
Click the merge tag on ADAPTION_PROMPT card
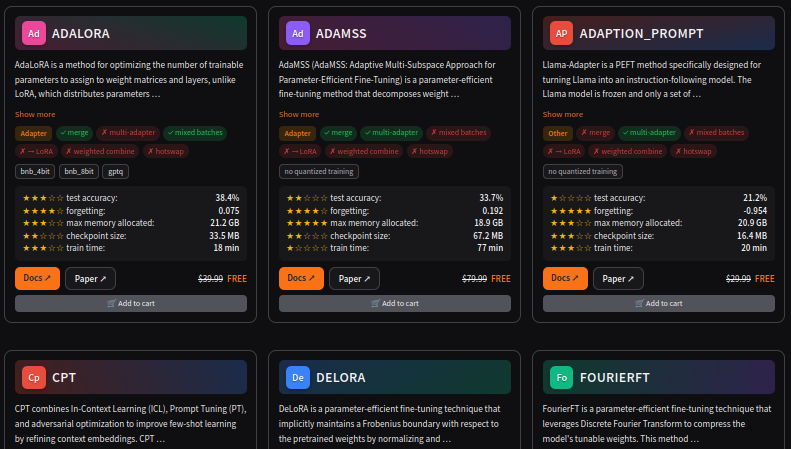click(595, 133)
